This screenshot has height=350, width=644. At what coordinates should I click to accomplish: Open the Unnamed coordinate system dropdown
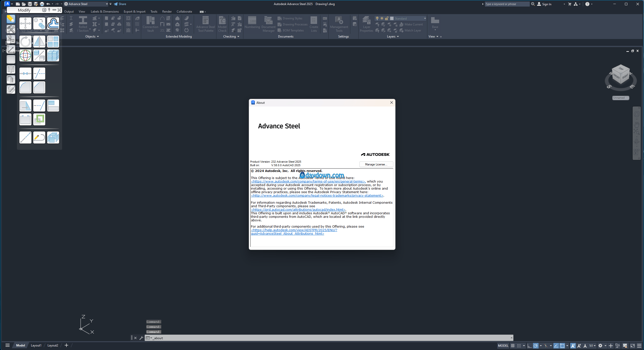(621, 98)
